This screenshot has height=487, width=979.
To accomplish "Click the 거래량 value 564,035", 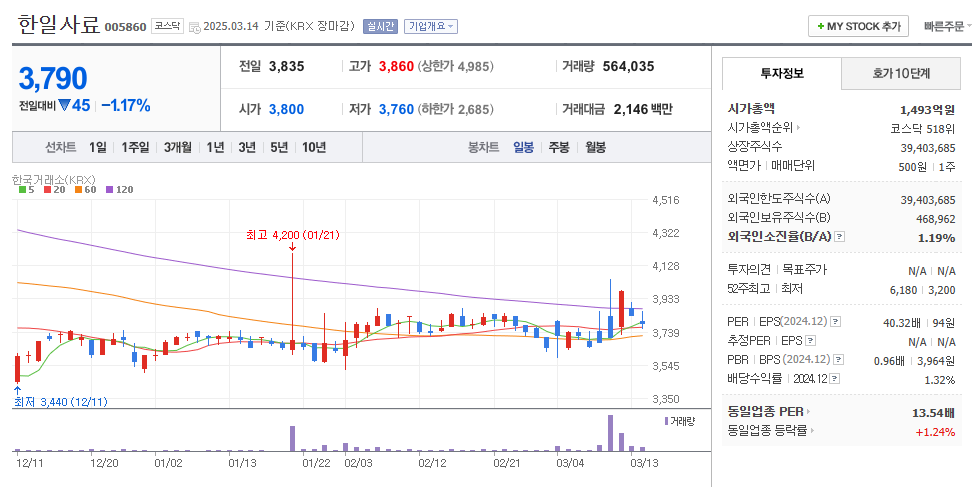I will 629,66.
